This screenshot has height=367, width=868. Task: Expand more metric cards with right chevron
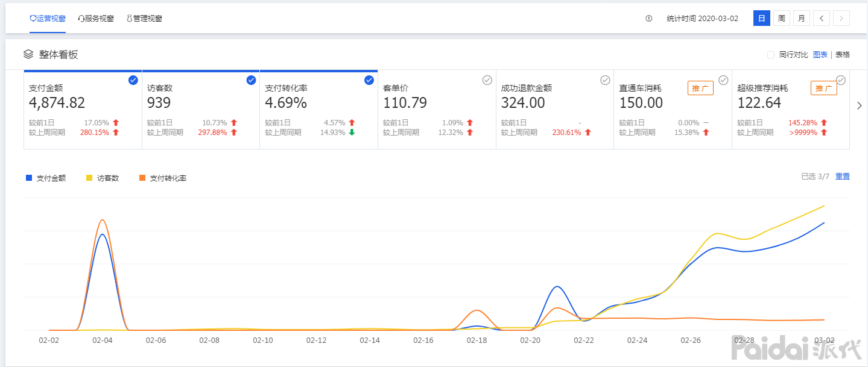pos(860,106)
